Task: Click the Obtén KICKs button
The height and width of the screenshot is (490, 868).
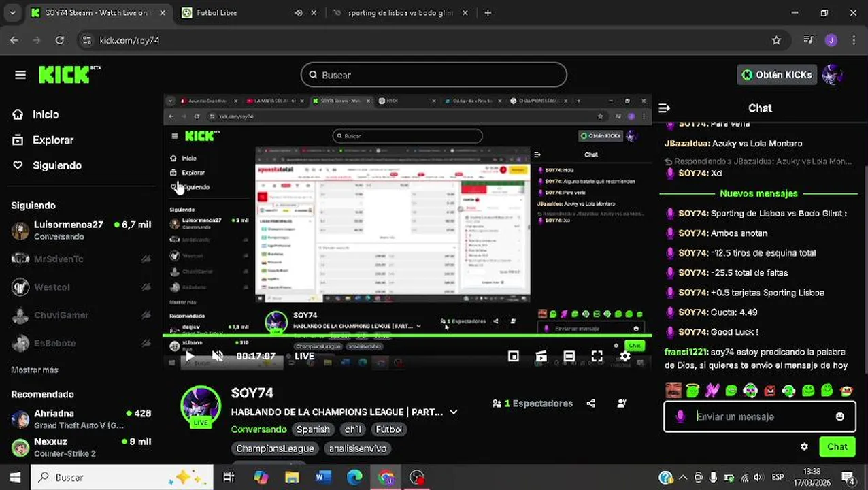Action: tap(777, 75)
